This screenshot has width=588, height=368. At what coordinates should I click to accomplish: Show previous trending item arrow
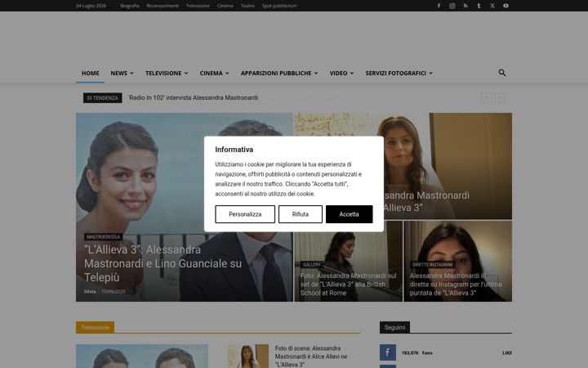click(x=487, y=98)
